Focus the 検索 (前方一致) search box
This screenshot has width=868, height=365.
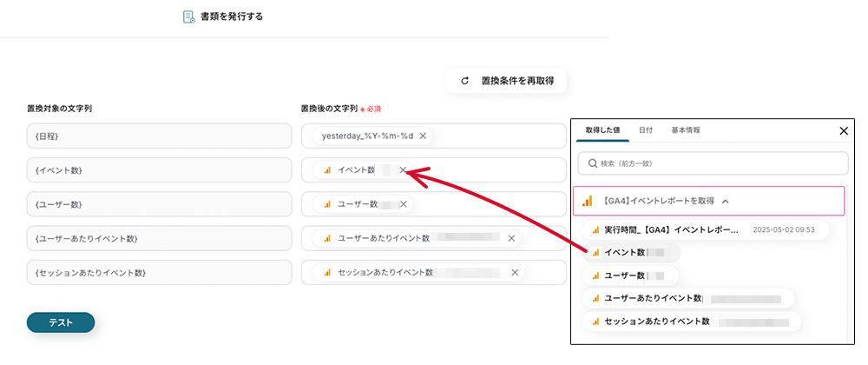click(x=712, y=163)
